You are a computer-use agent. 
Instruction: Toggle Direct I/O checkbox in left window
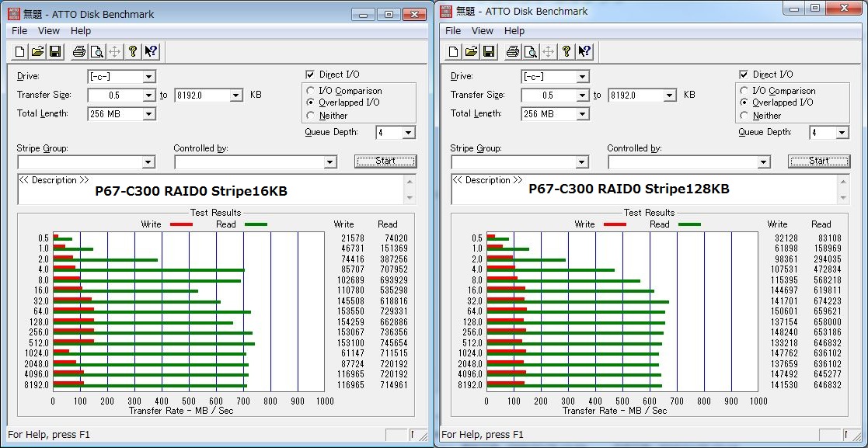(310, 75)
